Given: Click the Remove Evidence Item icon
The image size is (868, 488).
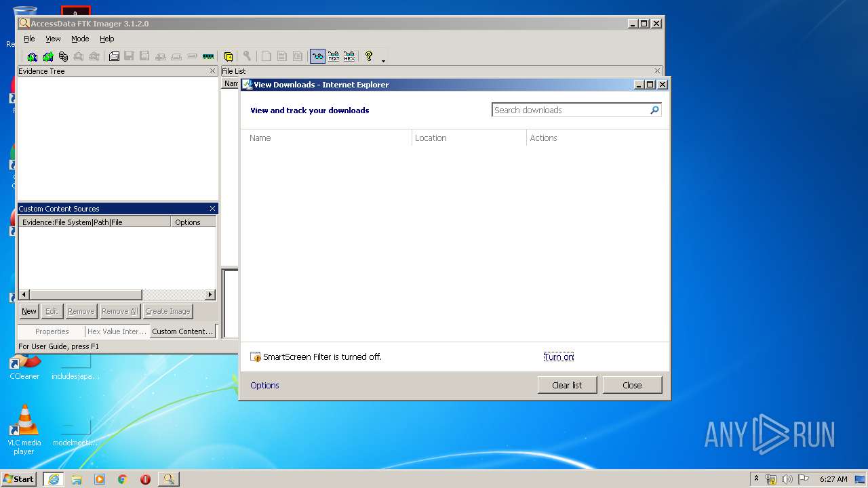Looking at the screenshot, I should 79,56.
